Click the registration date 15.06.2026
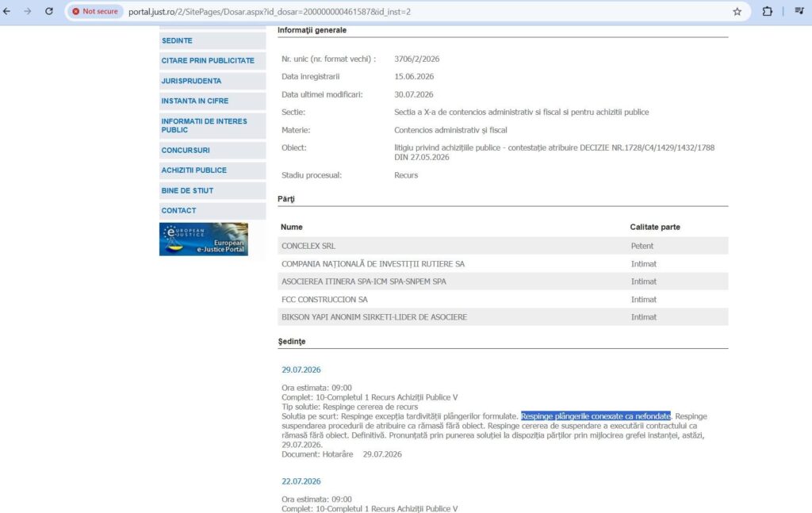The height and width of the screenshot is (513, 812). (414, 77)
